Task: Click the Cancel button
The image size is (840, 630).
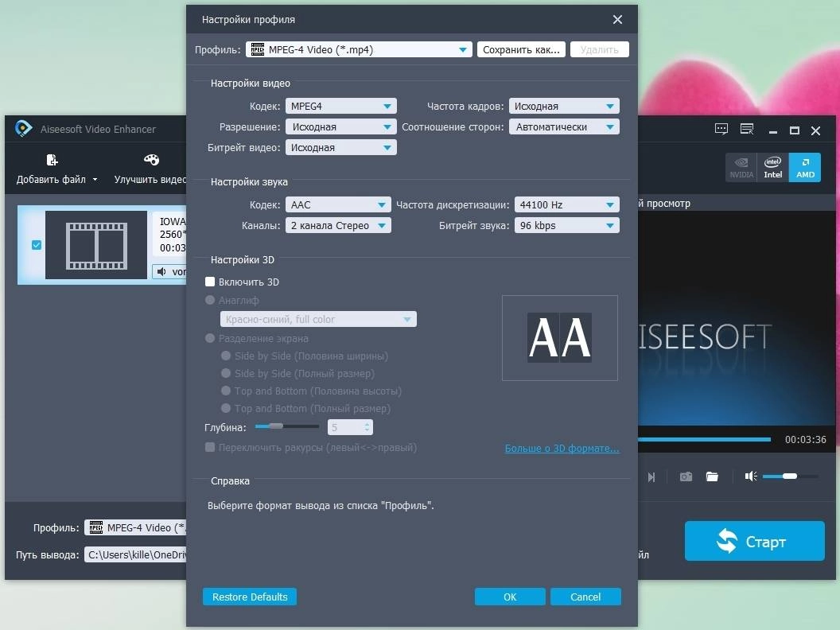Action: 585,597
